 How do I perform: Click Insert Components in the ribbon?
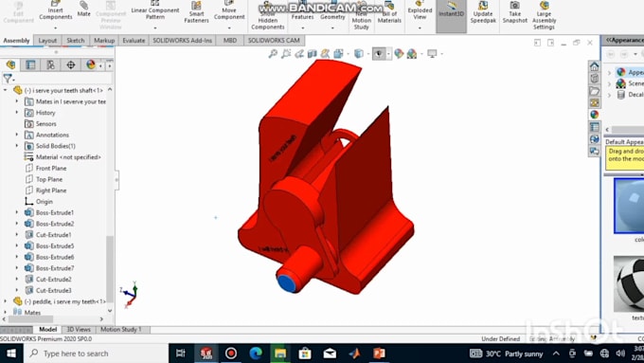56,10
